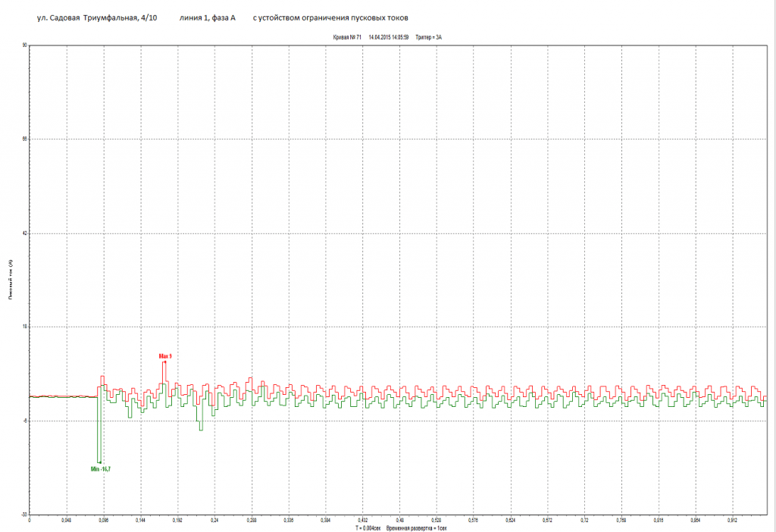This screenshot has width=776, height=532.
Task: Click the X-axis tick label '0,576'
Action: point(474,521)
